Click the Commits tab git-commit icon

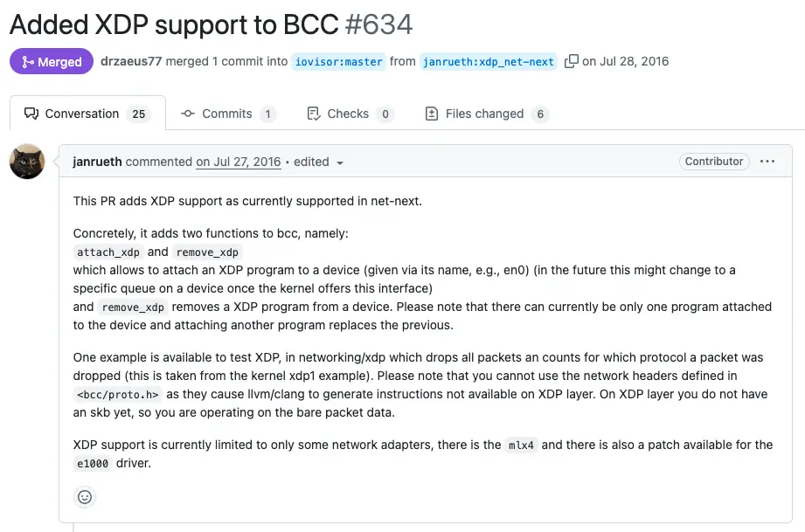(187, 114)
